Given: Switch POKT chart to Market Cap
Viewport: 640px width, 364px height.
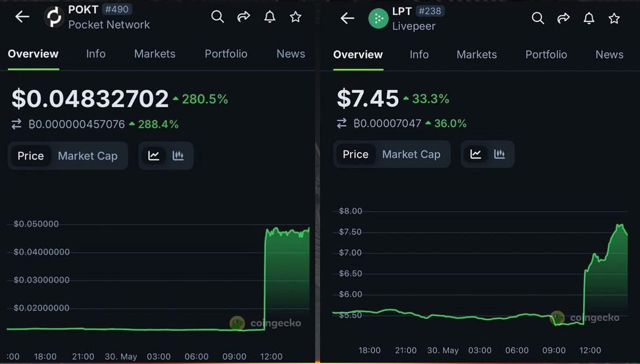Looking at the screenshot, I should 88,156.
